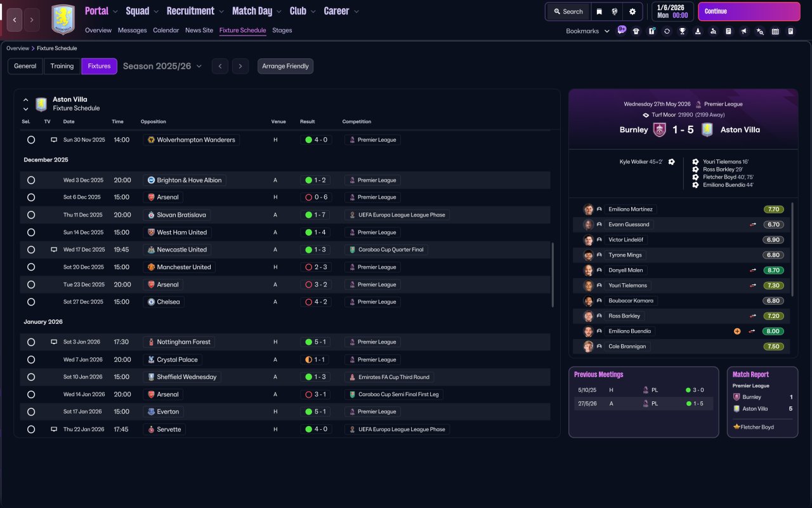Open the Club dropdown menu
This screenshot has width=812, height=508.
tap(303, 11)
